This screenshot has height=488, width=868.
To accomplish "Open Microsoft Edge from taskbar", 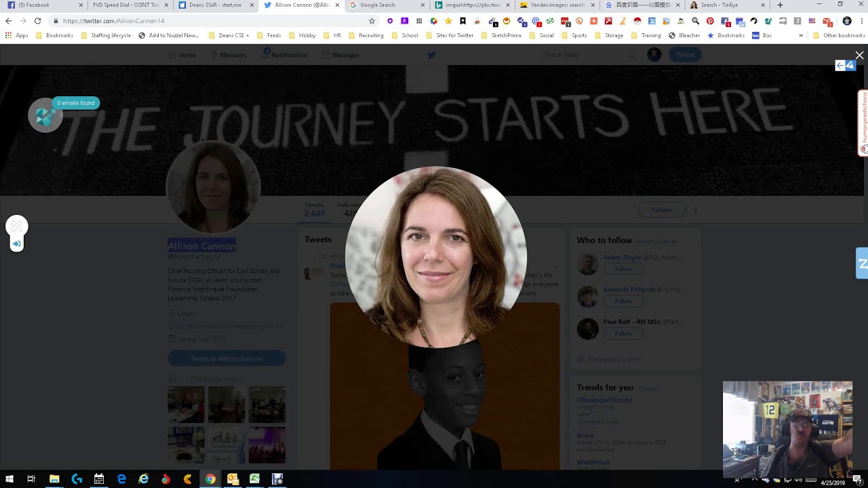I will point(121,479).
